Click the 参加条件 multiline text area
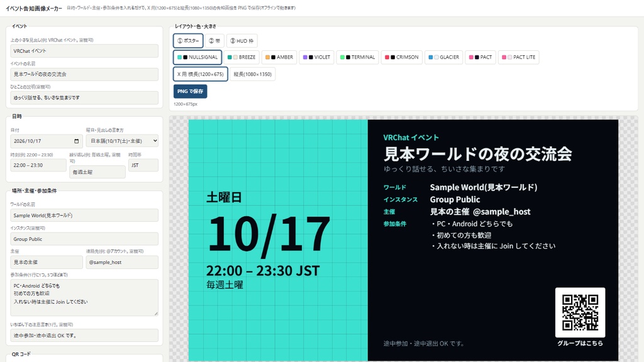The height and width of the screenshot is (362, 644). click(84, 297)
